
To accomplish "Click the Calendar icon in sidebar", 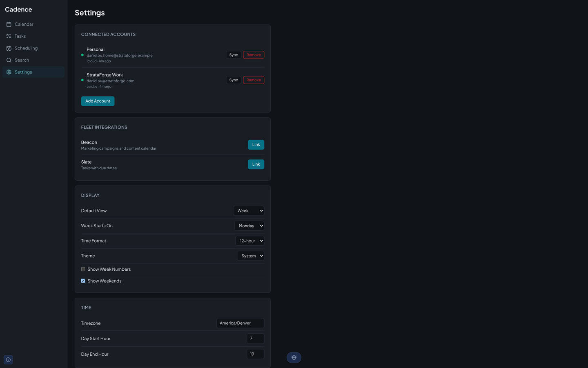I will pos(9,24).
